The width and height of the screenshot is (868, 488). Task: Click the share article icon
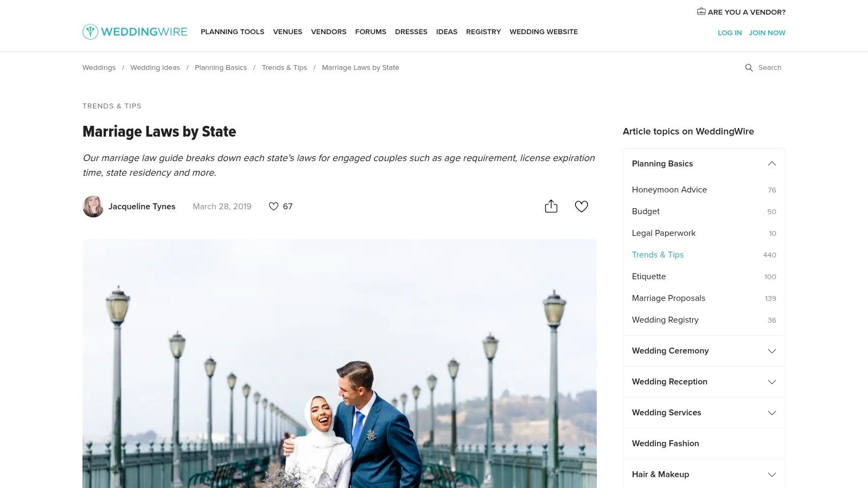pos(551,206)
